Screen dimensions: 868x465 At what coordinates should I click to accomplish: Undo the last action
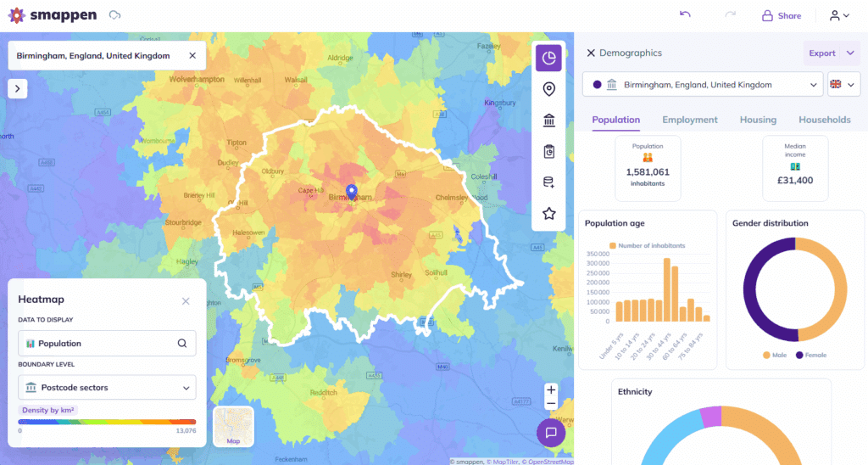pyautogui.click(x=685, y=15)
